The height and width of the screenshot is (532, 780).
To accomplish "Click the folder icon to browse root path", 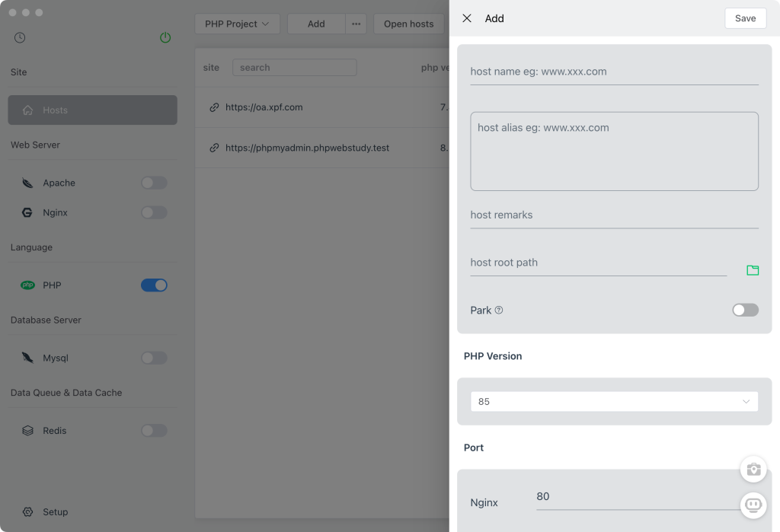I will click(753, 270).
